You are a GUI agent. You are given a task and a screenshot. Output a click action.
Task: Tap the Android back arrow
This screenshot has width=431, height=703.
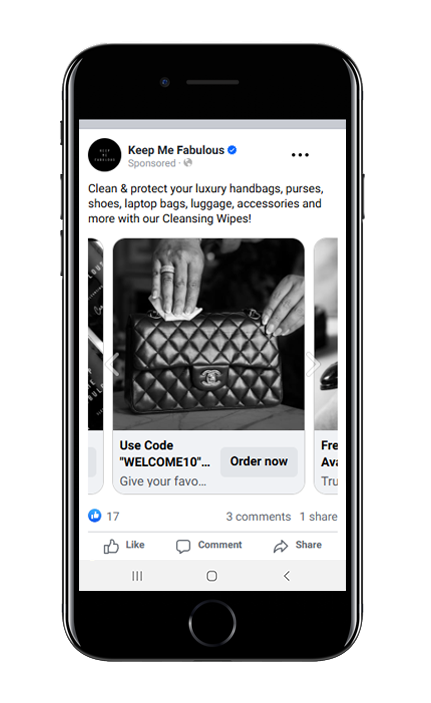(x=287, y=576)
